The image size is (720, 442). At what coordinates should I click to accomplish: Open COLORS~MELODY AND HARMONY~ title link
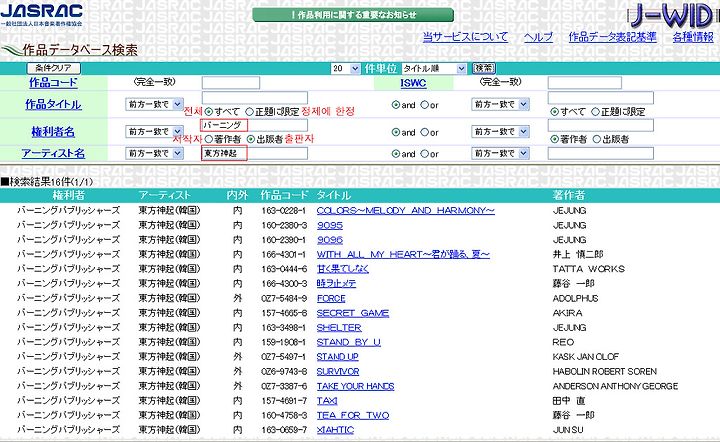click(405, 211)
